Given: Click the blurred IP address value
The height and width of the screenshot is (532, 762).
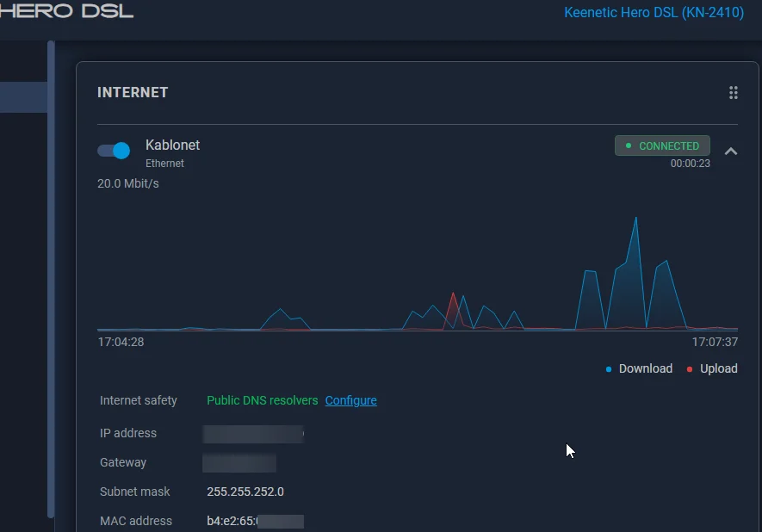Looking at the screenshot, I should pos(253,434).
